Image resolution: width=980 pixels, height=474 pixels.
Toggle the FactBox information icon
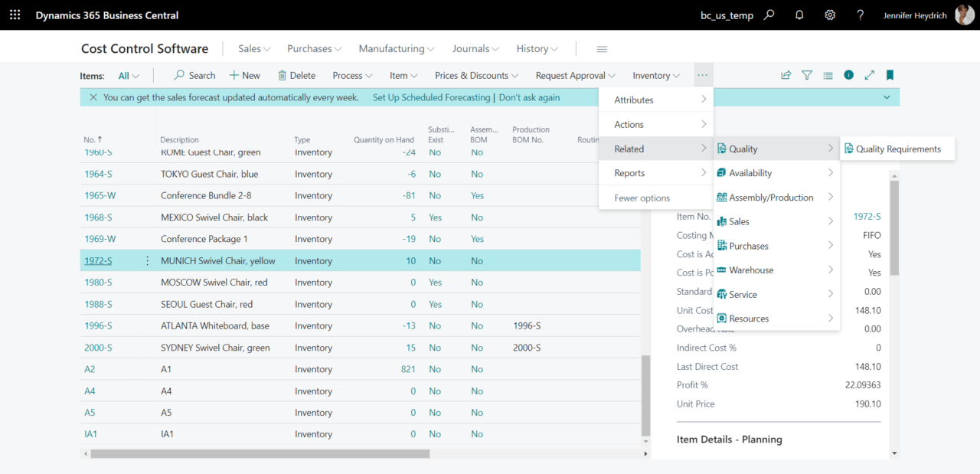point(848,75)
